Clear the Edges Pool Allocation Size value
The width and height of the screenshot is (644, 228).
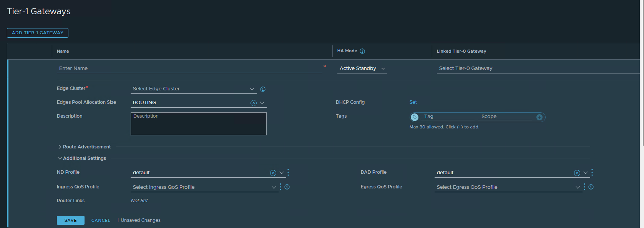[x=253, y=103]
